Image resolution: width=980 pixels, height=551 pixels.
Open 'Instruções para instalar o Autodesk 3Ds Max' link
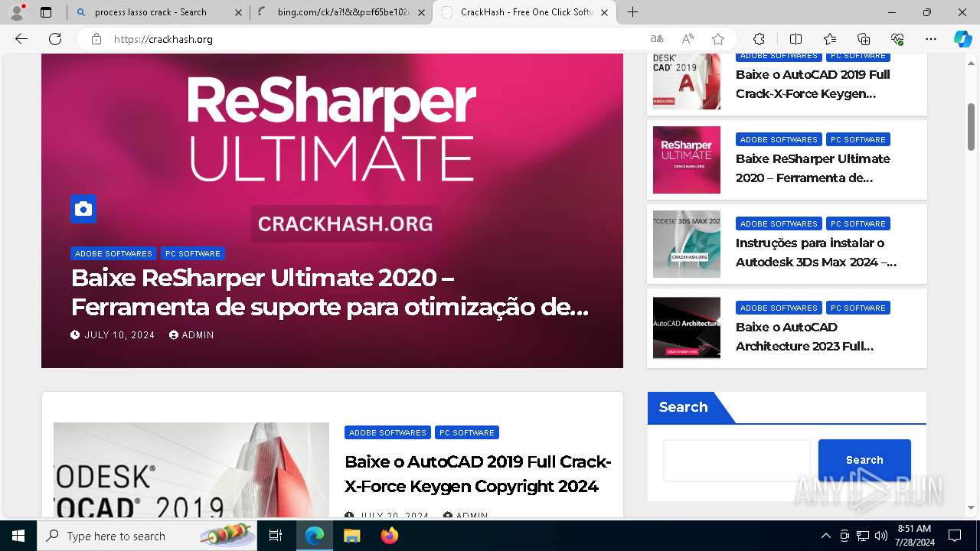(x=816, y=253)
